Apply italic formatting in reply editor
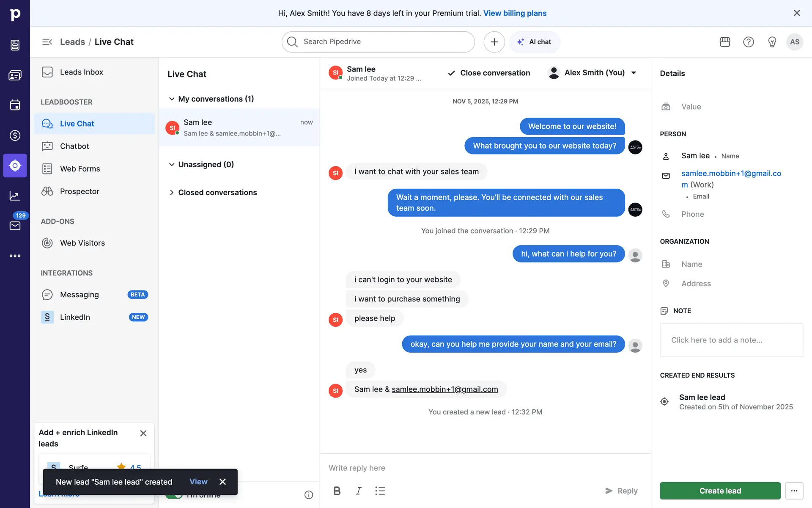 (358, 491)
